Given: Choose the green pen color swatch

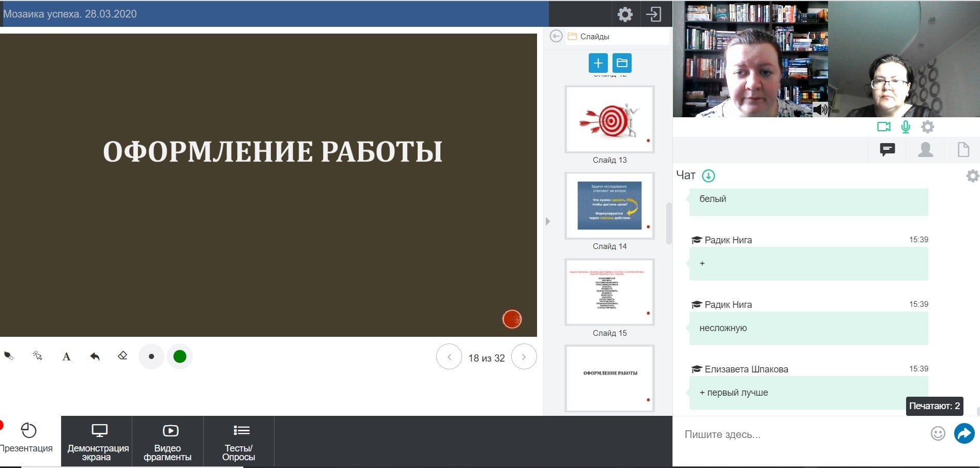Looking at the screenshot, I should click(x=180, y=356).
